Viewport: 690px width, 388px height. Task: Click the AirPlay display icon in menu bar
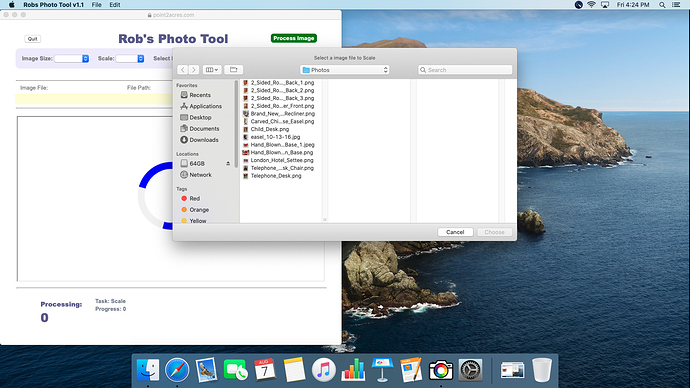[x=605, y=4]
